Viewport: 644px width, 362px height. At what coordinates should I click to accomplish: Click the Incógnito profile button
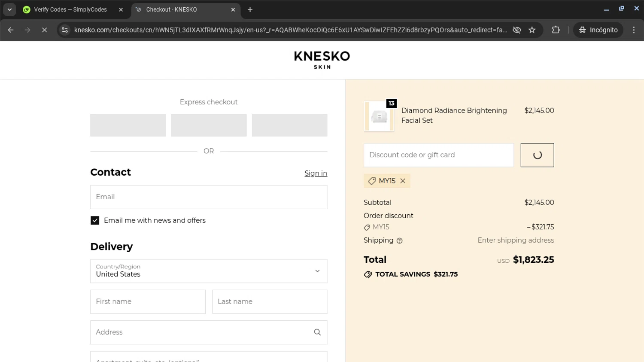point(598,30)
